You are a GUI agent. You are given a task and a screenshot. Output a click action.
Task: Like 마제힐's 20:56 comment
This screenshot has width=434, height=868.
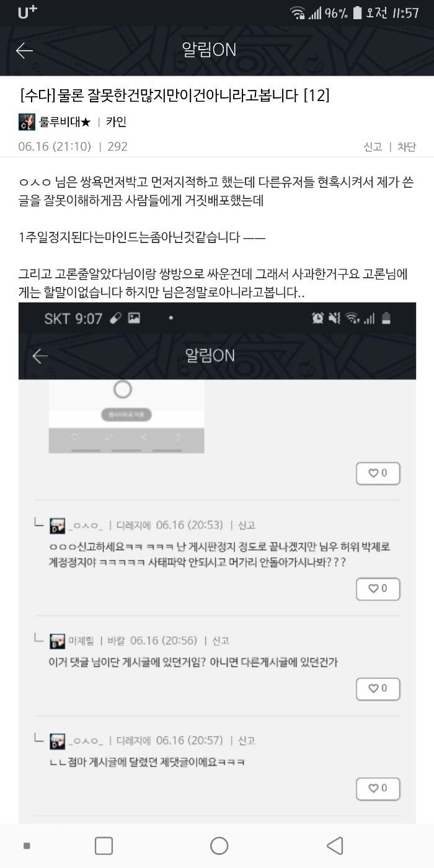[x=378, y=689]
